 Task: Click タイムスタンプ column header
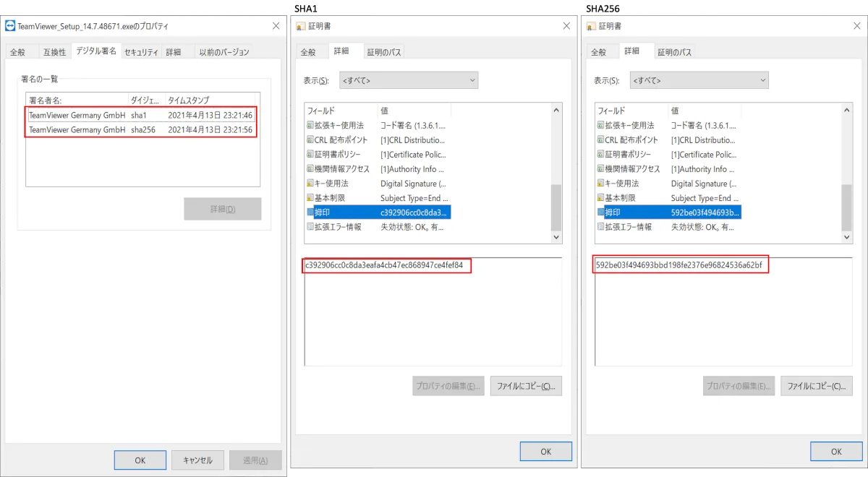point(210,100)
